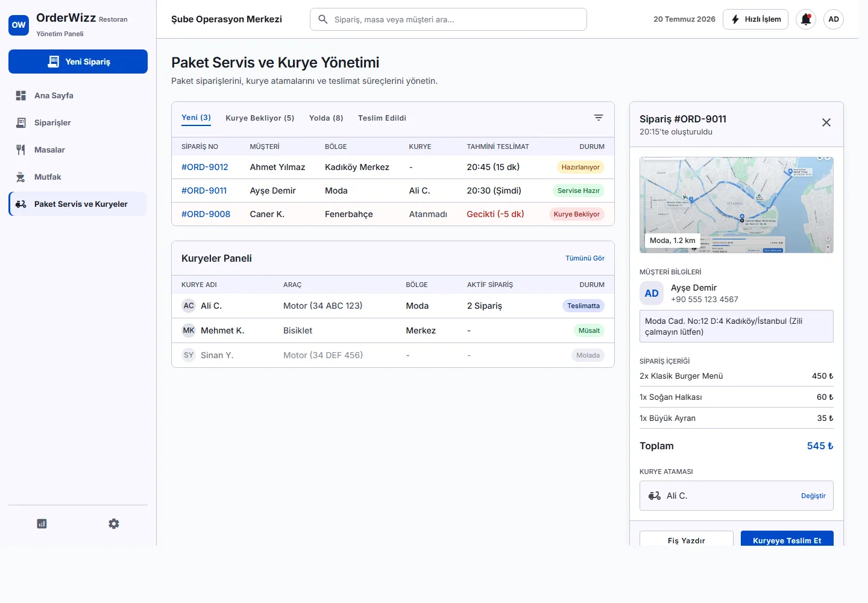Click Molada status badge
This screenshot has height=603, width=868.
[588, 355]
